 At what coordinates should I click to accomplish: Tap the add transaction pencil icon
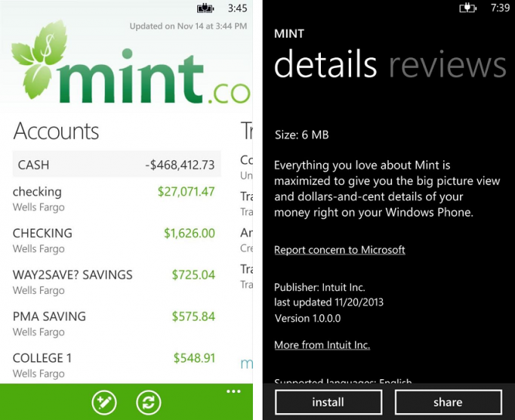point(104,403)
